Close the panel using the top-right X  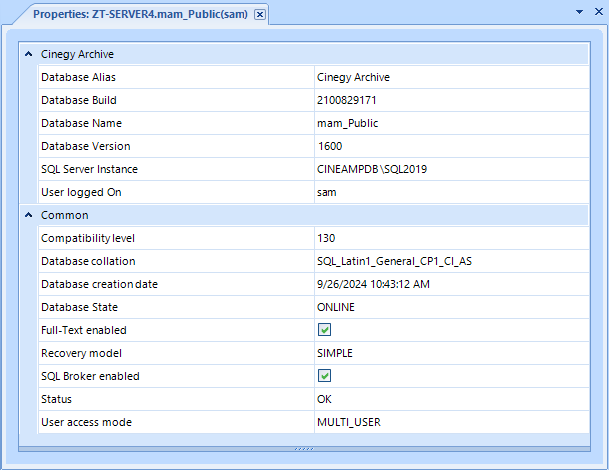[x=599, y=12]
